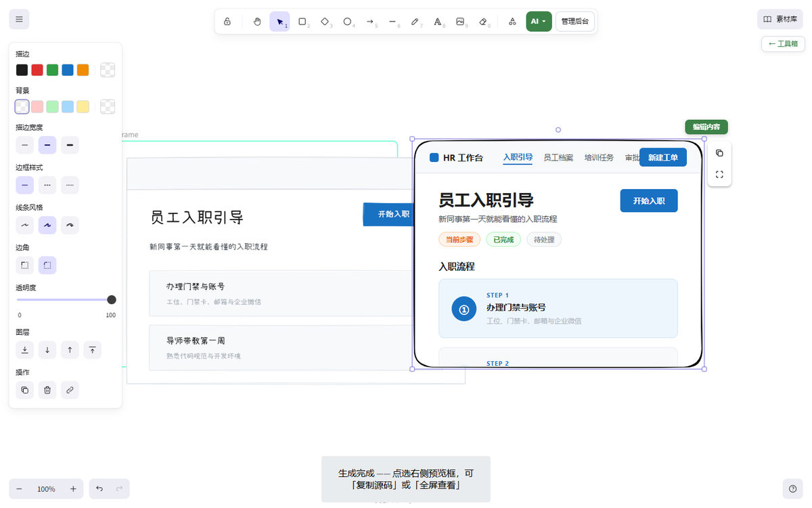Select the Rectangle tool

coord(302,22)
